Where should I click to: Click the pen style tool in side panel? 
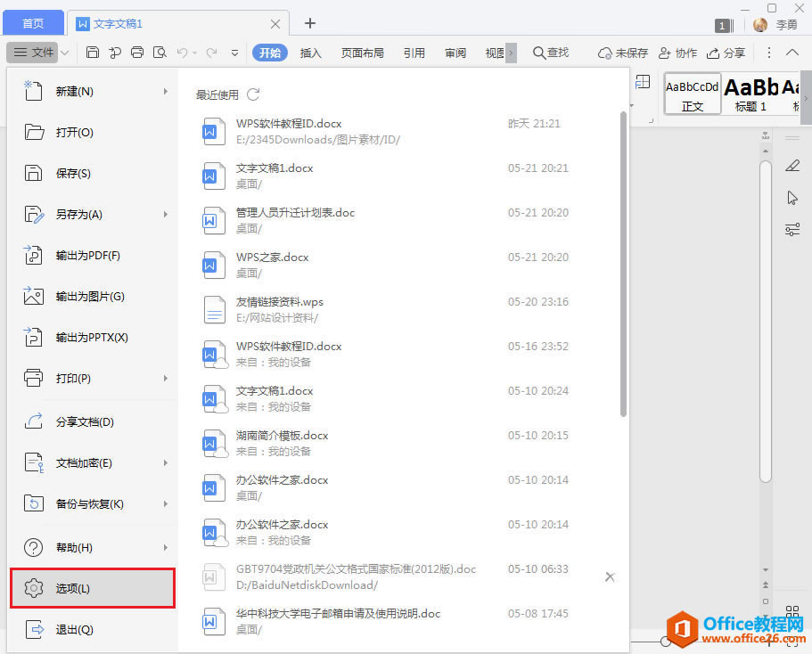792,166
